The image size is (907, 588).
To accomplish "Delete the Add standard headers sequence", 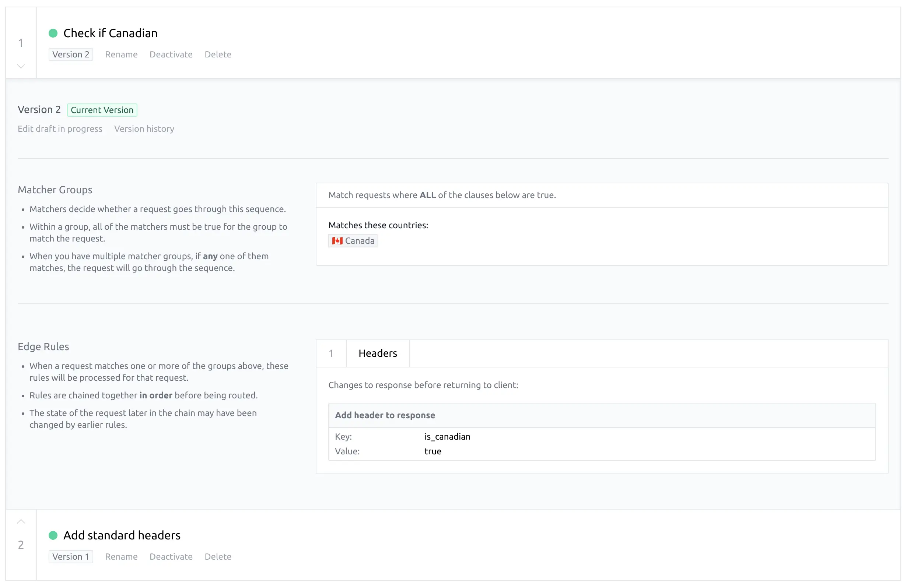I will click(x=218, y=556).
